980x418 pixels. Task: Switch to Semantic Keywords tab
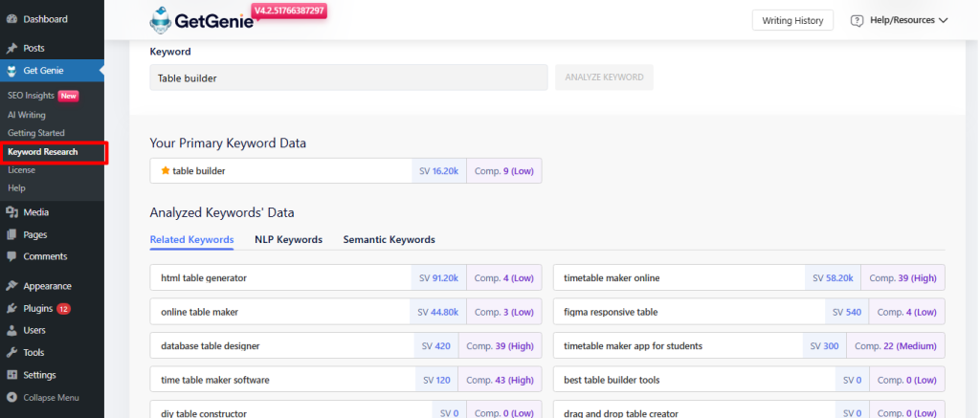coord(390,239)
